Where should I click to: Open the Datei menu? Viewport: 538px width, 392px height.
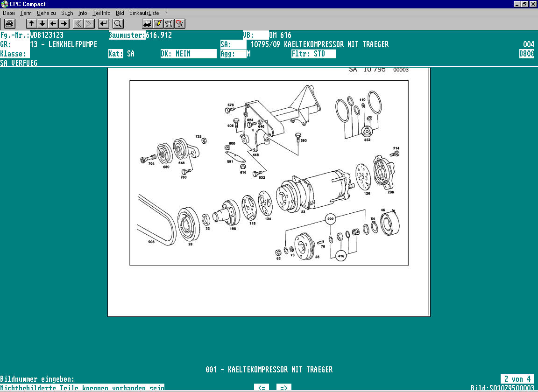pos(9,13)
